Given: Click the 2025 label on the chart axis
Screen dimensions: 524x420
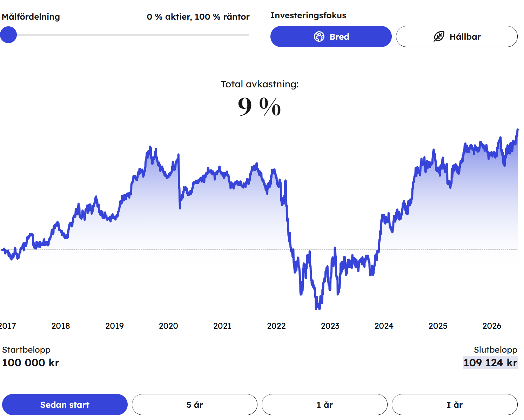Looking at the screenshot, I should point(438,326).
